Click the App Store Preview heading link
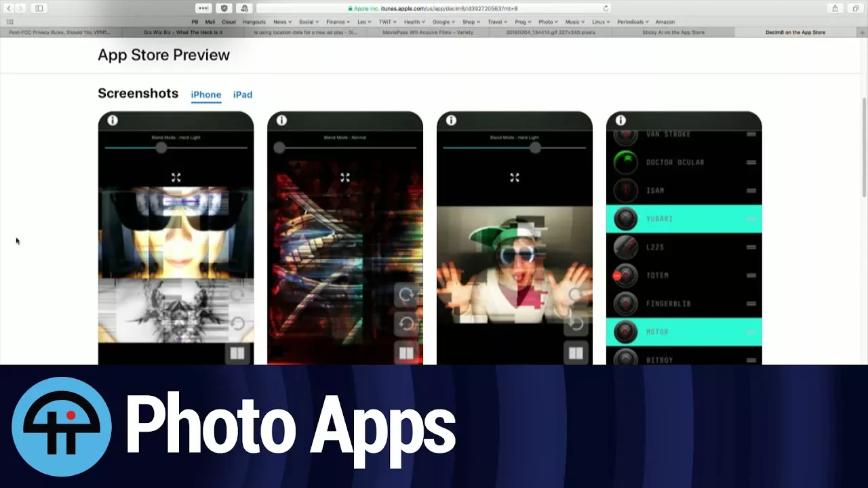Screen dimensions: 868x488 coord(163,56)
